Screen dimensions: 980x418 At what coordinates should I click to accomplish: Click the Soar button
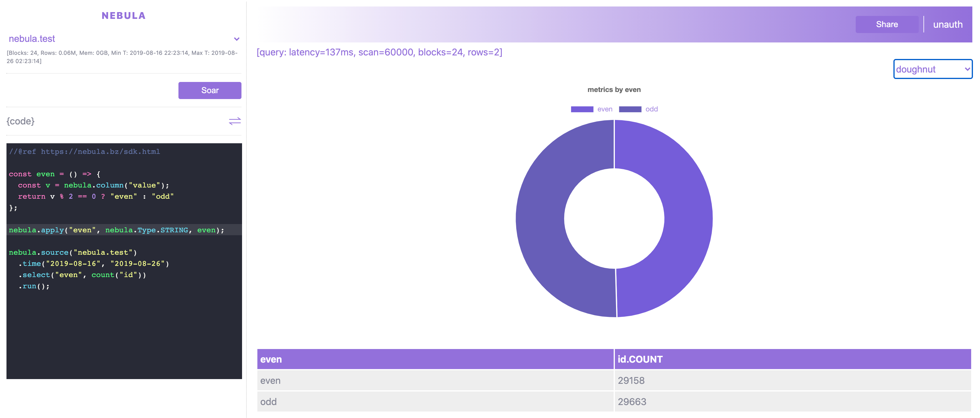point(210,90)
